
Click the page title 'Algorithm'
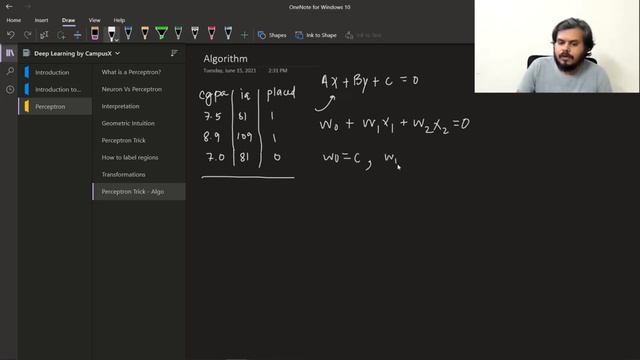pos(225,59)
